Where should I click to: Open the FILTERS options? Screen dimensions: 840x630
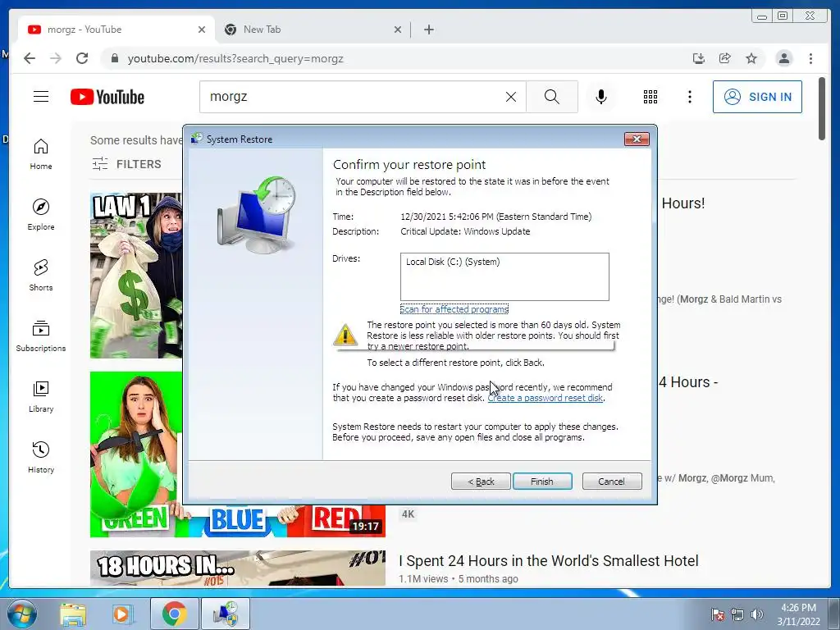(126, 164)
